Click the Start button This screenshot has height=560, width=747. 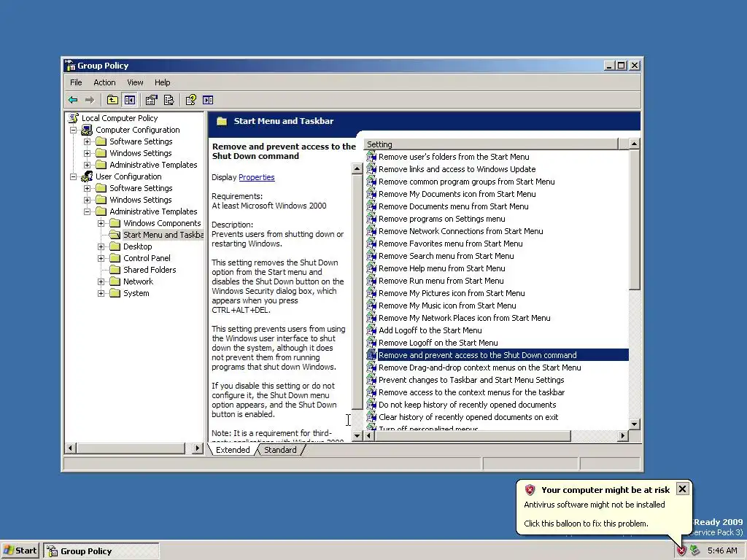click(x=20, y=551)
